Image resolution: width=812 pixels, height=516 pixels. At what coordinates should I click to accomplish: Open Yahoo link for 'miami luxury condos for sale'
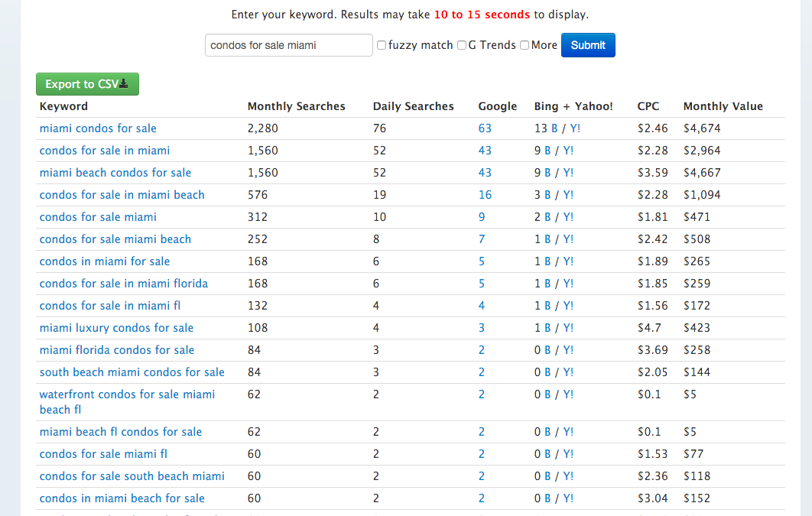click(x=568, y=329)
